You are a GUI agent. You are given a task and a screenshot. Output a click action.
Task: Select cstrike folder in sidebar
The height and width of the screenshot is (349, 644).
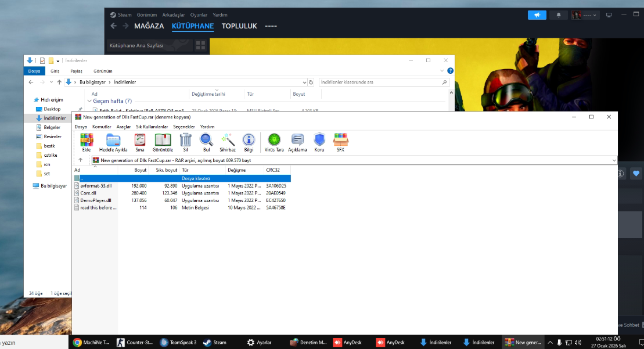pyautogui.click(x=50, y=155)
